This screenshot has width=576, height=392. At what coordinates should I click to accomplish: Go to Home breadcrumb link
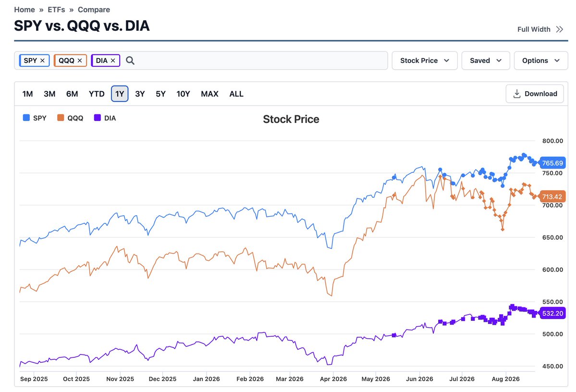pyautogui.click(x=25, y=10)
